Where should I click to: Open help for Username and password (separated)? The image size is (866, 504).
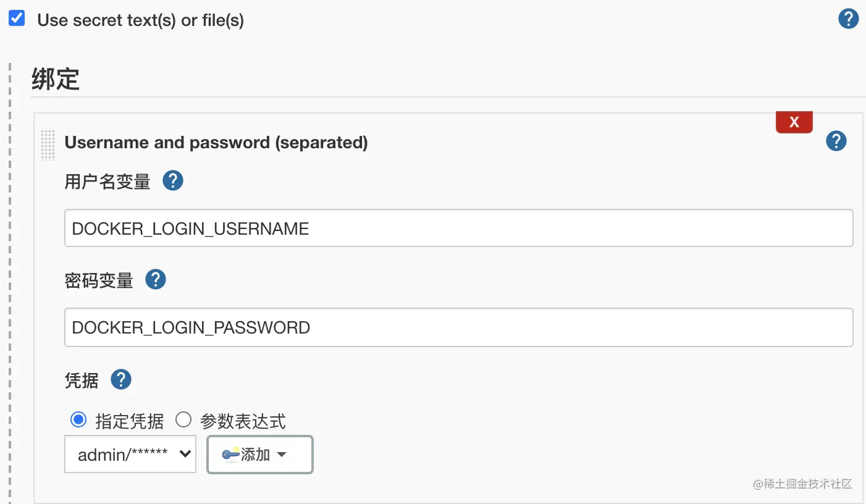836,141
